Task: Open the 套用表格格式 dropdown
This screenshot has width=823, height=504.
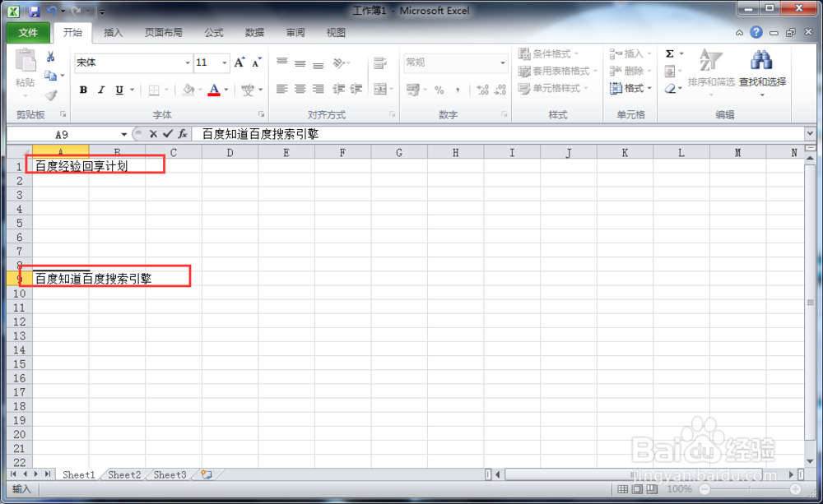Action: point(558,71)
